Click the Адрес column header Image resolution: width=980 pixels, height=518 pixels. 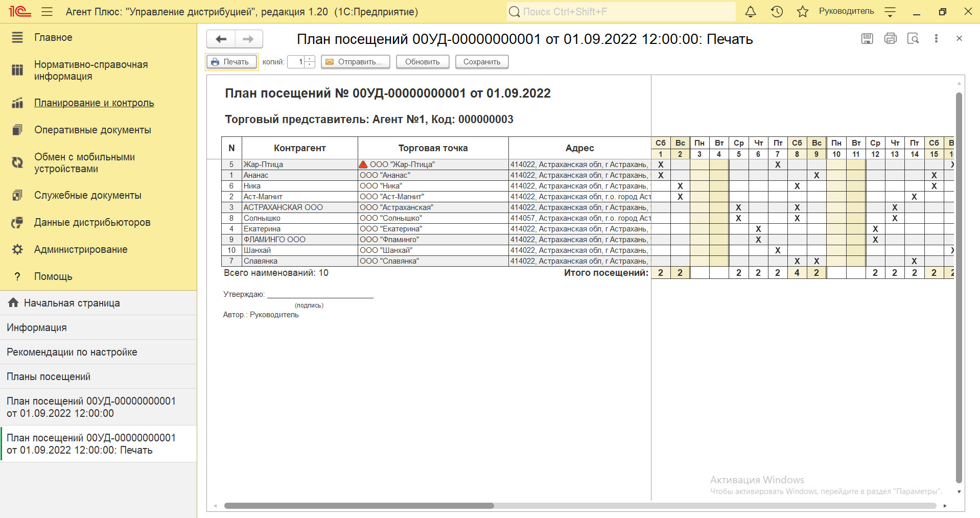(580, 148)
